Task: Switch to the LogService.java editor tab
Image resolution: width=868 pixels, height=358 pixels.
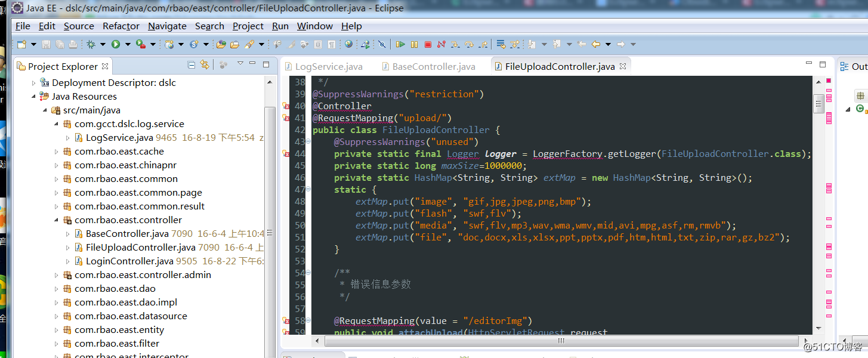Action: [323, 66]
